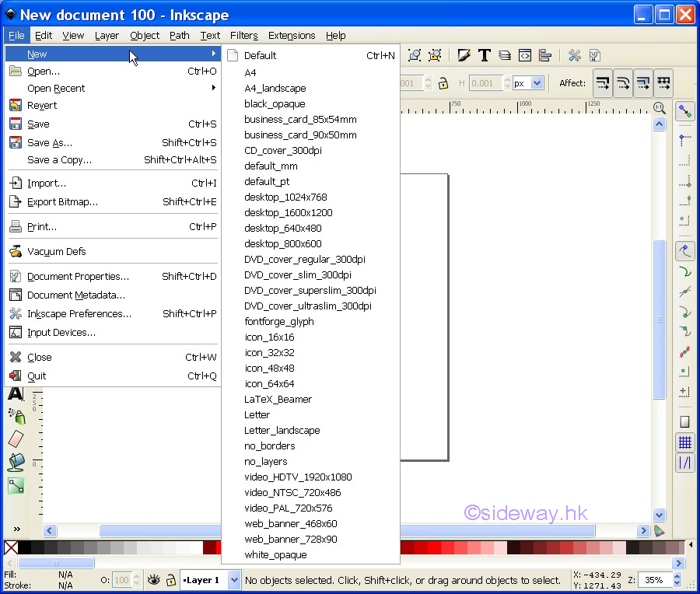
Task: Expand the toolbox overflow chevron
Action: [x=16, y=529]
